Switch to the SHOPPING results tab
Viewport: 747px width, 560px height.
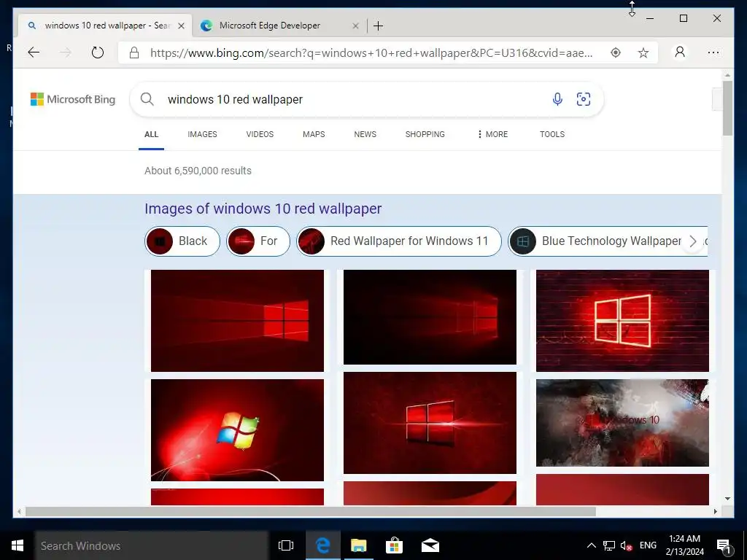(425, 134)
